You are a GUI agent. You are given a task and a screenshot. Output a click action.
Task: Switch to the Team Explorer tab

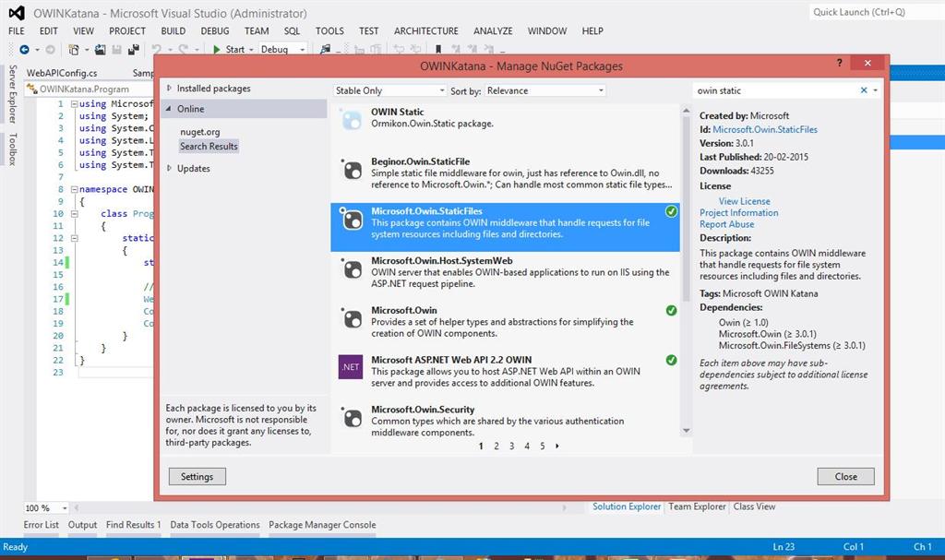coord(697,507)
